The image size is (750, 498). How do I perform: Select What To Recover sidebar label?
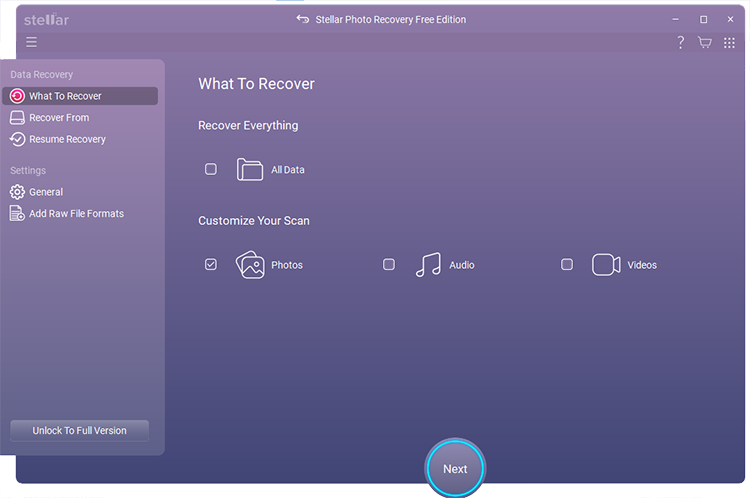tap(65, 96)
